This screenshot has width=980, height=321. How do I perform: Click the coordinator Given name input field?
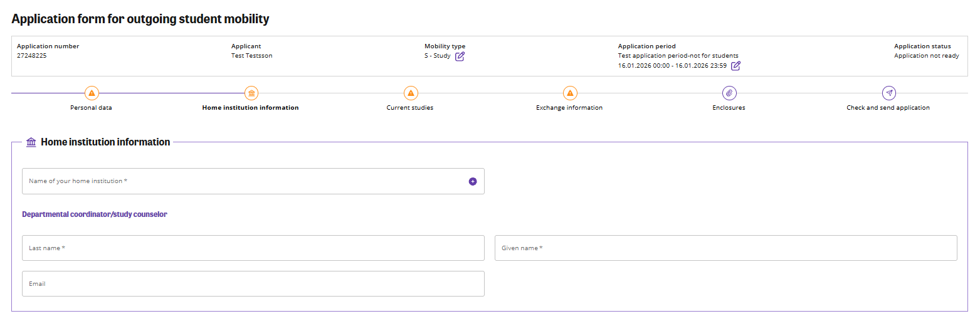pyautogui.click(x=725, y=248)
